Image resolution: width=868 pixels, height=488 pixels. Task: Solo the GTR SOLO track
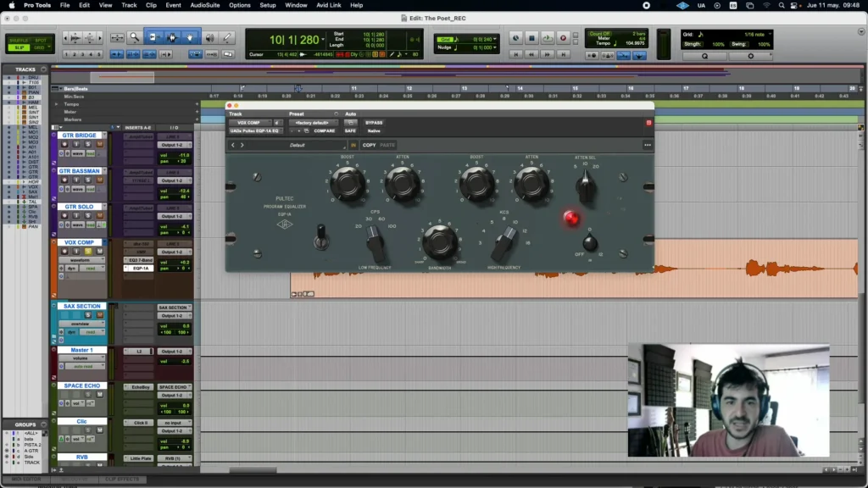87,215
